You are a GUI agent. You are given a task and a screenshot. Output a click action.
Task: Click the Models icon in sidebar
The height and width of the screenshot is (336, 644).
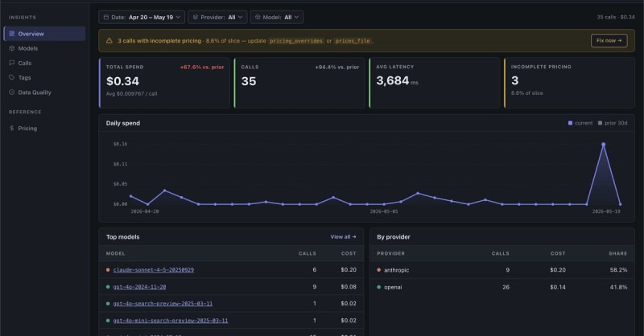coord(12,48)
